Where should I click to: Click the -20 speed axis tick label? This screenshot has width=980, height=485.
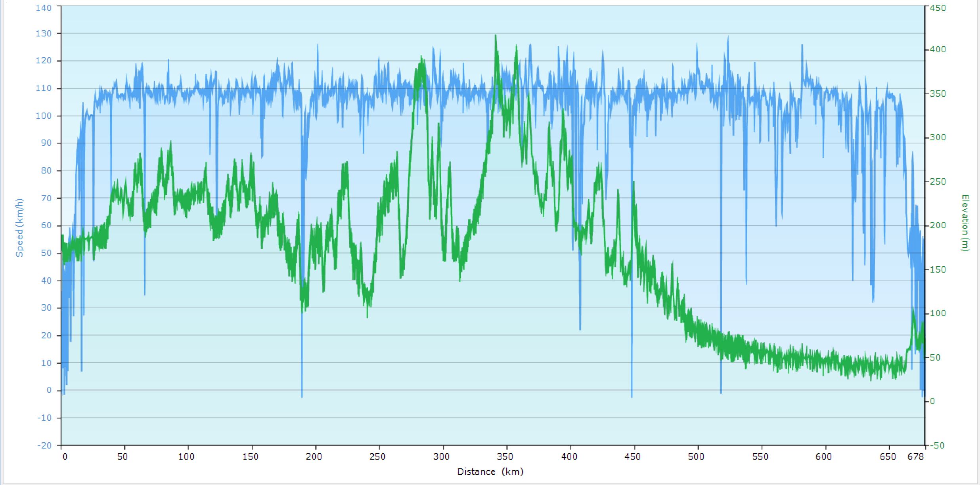(44, 445)
